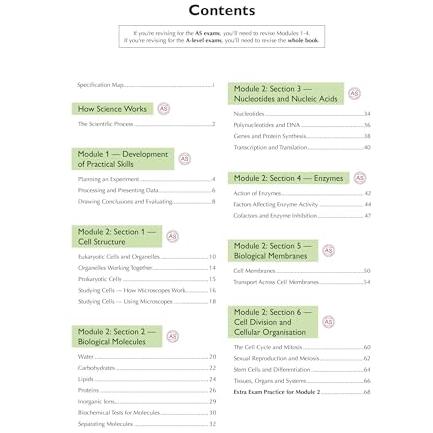Open the Carbohydrates contents entry
This screenshot has height=433, width=433.
[147, 368]
